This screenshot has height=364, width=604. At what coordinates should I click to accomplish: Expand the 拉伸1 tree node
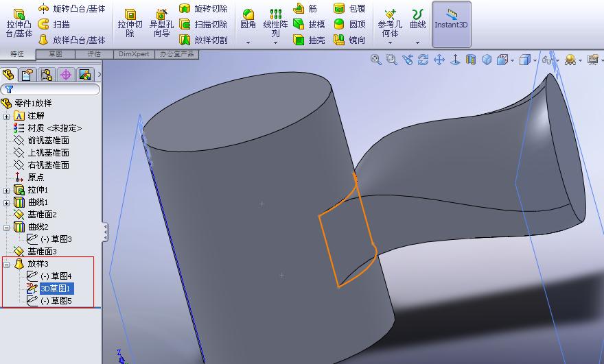tap(7, 191)
